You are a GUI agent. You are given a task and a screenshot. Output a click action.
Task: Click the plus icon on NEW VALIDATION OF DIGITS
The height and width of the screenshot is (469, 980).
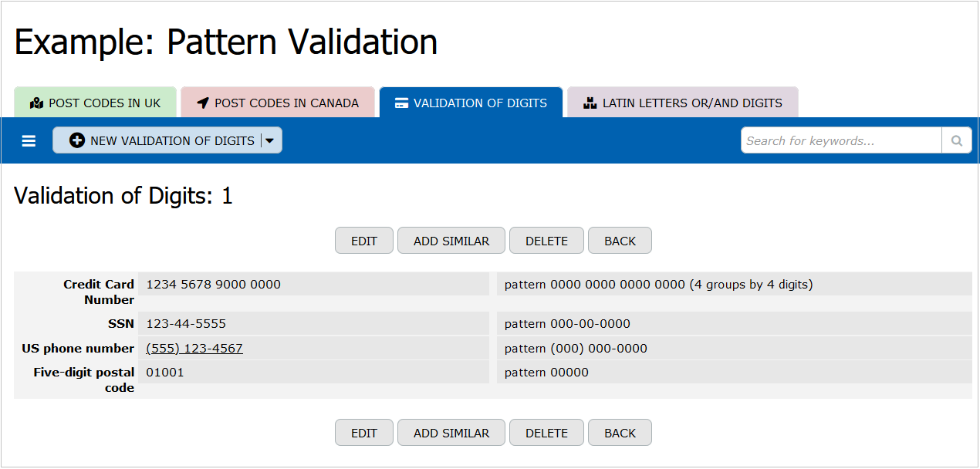coord(76,140)
